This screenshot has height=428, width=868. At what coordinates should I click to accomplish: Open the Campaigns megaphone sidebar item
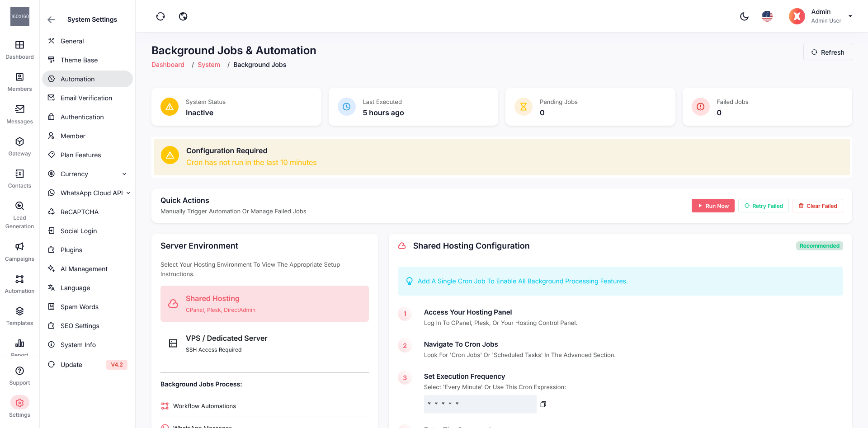[19, 251]
